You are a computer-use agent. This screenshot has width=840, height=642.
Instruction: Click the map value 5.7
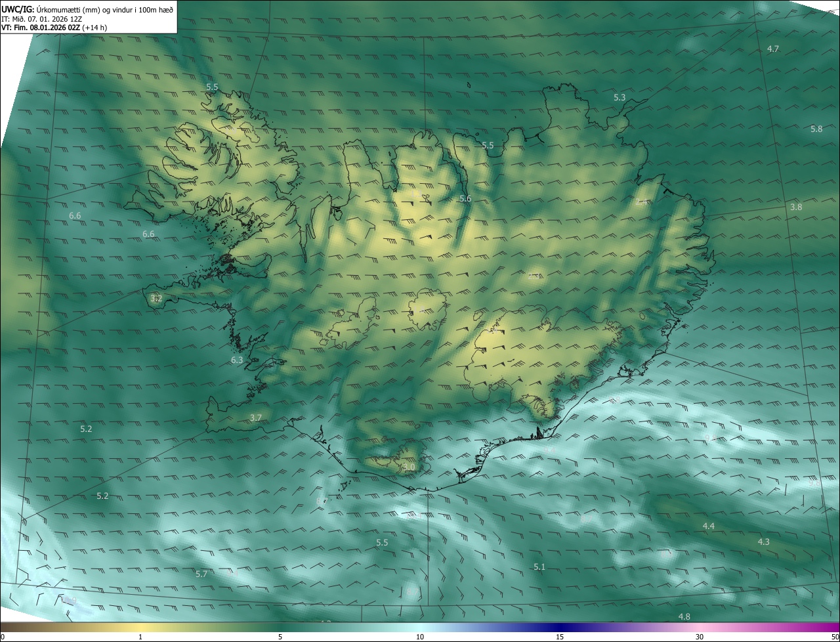pyautogui.click(x=201, y=574)
